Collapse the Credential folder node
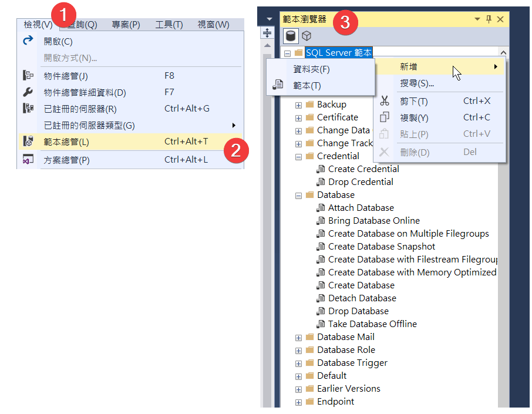 click(299, 156)
